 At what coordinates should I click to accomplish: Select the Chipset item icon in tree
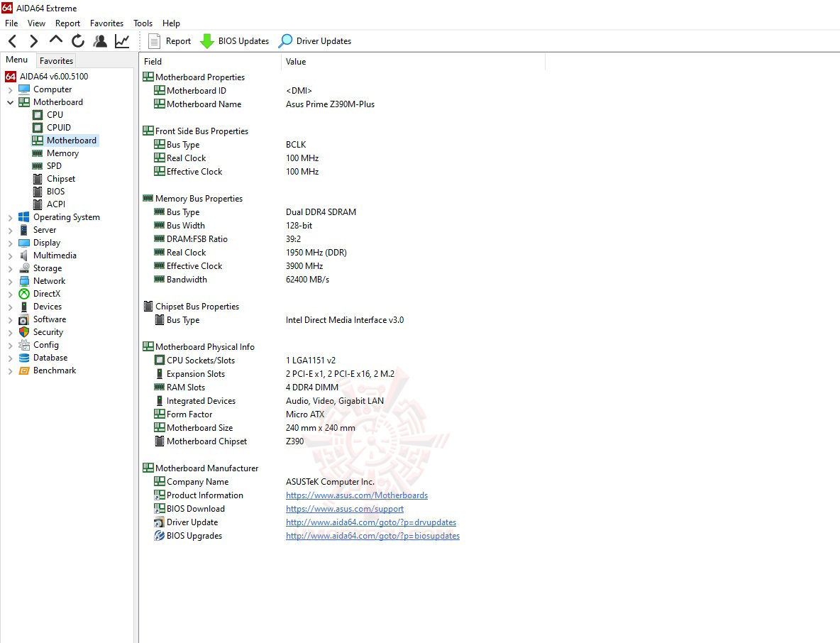[38, 178]
